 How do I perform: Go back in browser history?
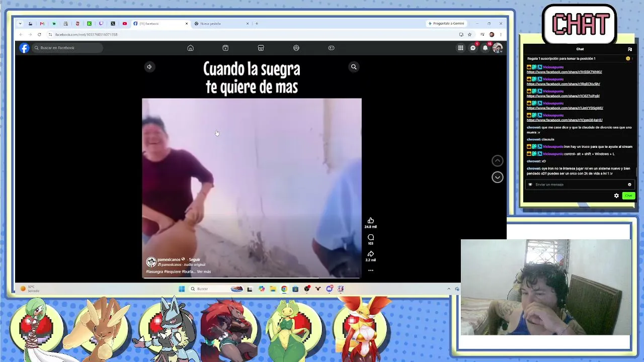click(21, 35)
